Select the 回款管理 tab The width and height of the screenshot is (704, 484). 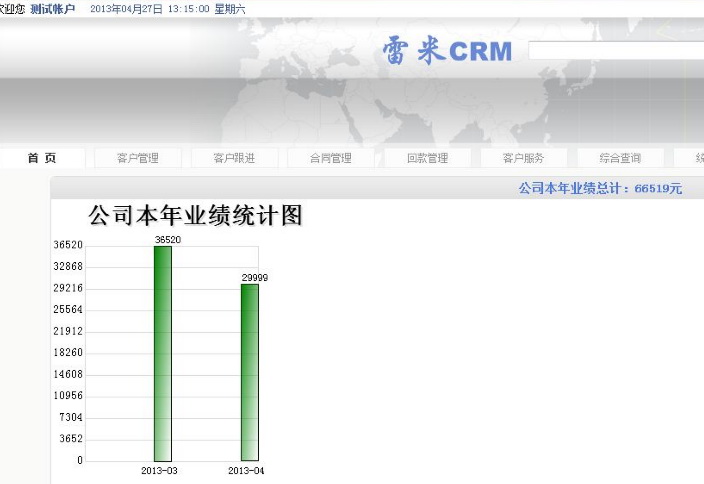[x=427, y=158]
